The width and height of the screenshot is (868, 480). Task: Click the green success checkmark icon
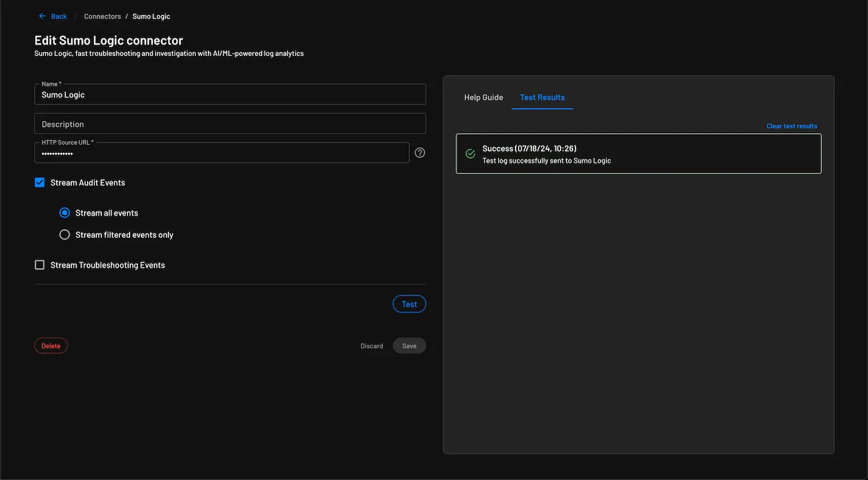(470, 154)
